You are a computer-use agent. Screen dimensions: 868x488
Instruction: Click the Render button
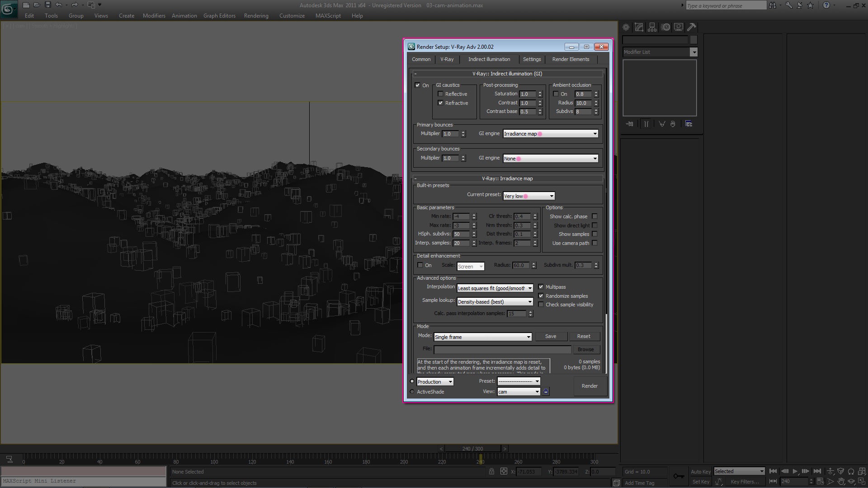[x=590, y=386]
